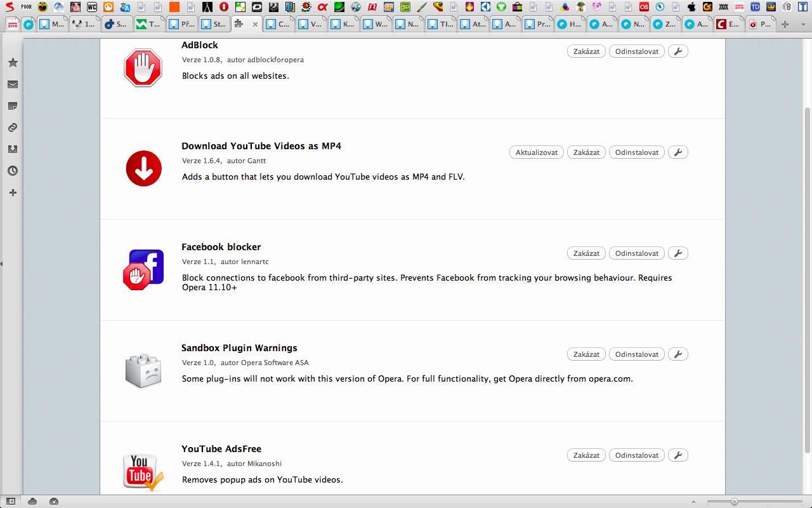Open the Links panel in sidebar
This screenshot has height=508, width=812.
click(x=13, y=128)
